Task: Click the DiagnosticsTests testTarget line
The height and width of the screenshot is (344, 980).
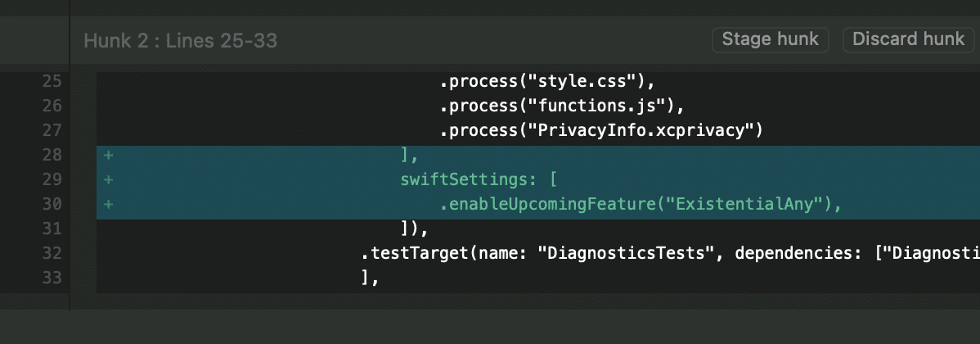Action: (654, 254)
